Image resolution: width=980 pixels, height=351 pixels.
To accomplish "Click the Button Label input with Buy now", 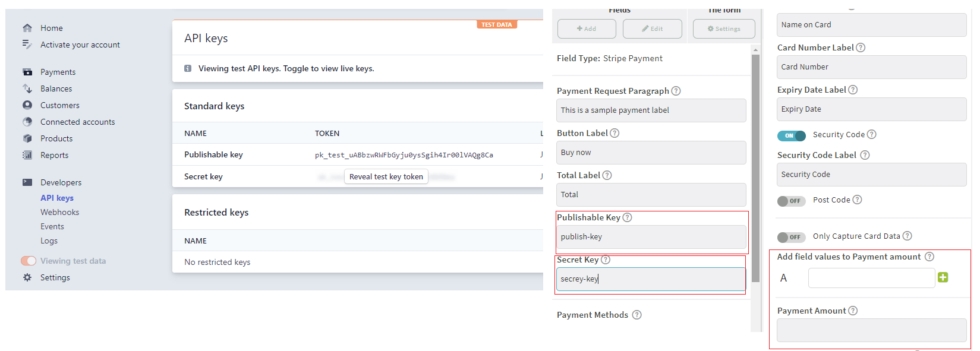I will pos(651,153).
